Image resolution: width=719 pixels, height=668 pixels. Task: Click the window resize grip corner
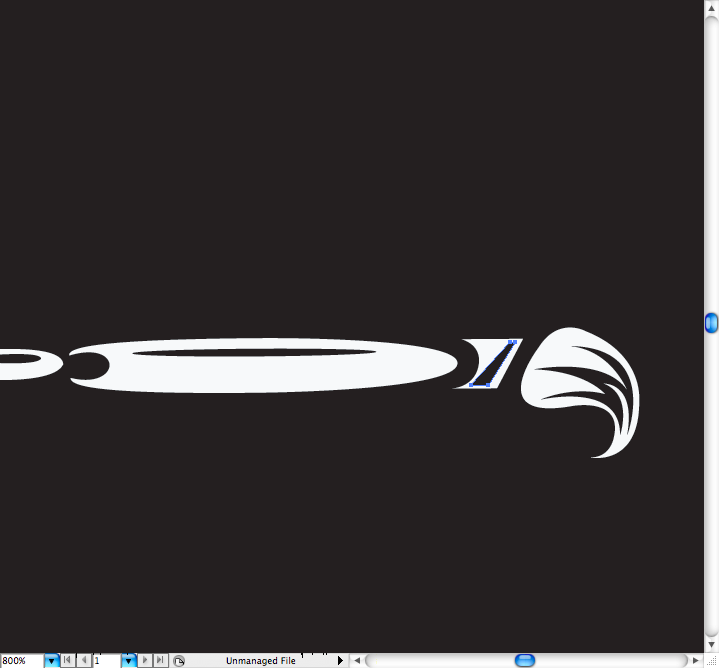point(711,661)
